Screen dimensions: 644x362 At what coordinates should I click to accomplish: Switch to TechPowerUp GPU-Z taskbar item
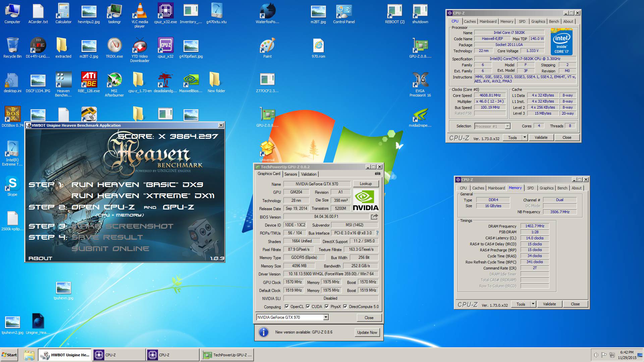pyautogui.click(x=227, y=355)
